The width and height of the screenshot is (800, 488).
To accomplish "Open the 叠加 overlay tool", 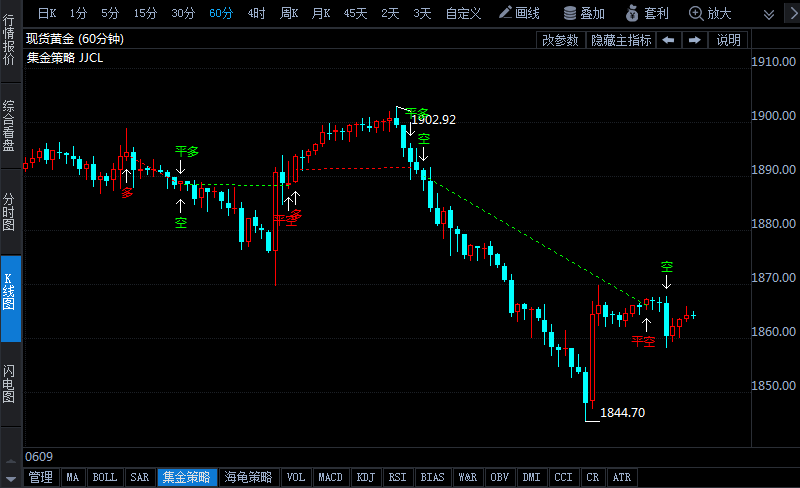I will (584, 13).
